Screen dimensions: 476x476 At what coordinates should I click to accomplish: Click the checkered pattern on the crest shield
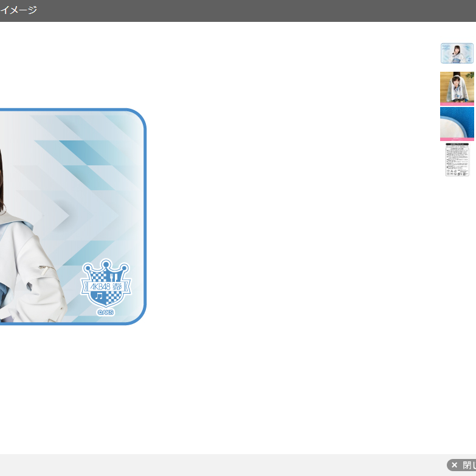click(112, 297)
